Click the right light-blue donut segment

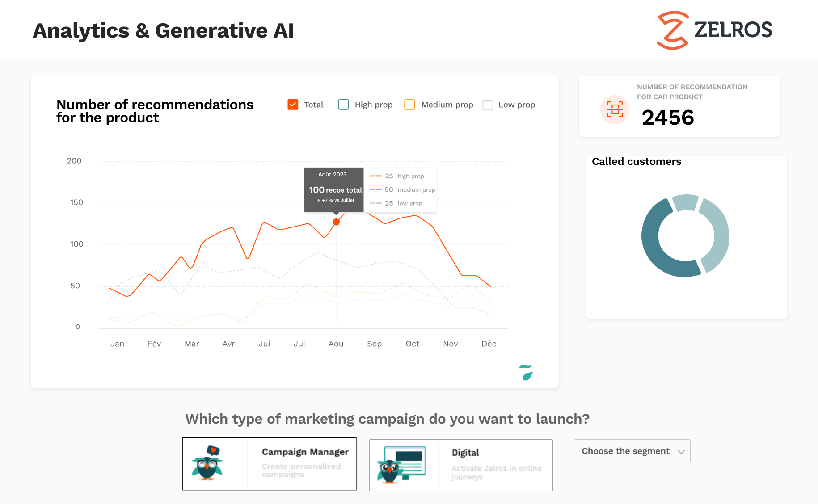(718, 235)
